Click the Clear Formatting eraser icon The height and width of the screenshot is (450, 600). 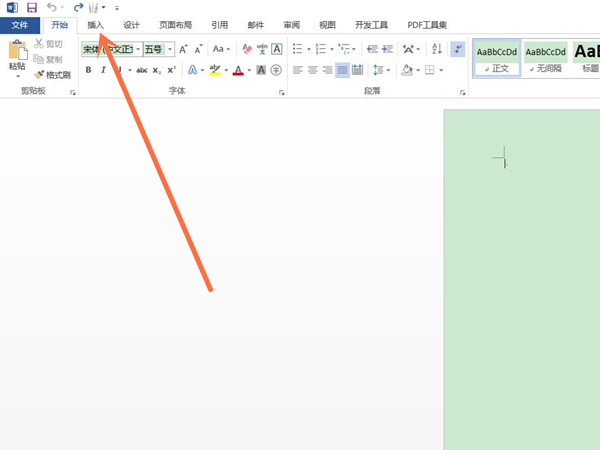[x=247, y=49]
